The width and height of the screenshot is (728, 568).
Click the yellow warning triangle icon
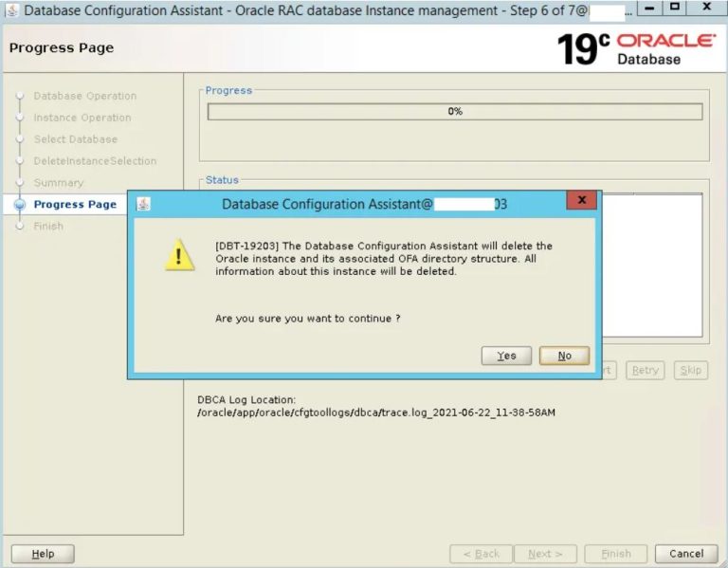tap(179, 255)
